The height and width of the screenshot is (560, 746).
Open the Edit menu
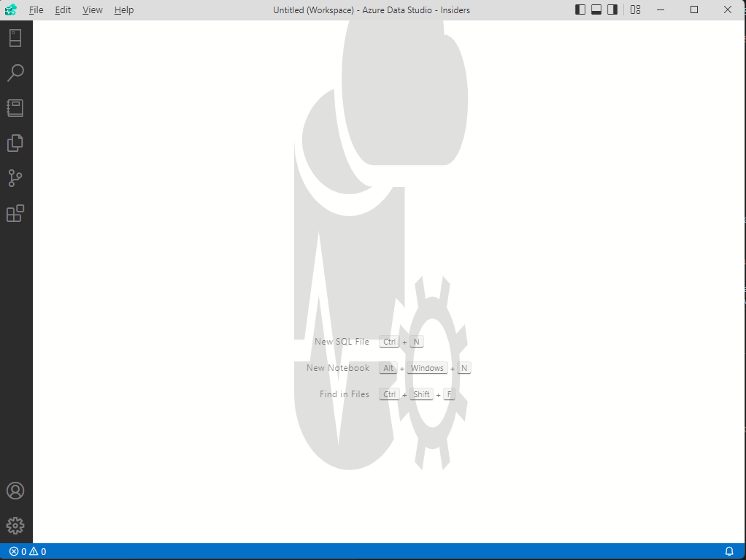tap(63, 9)
